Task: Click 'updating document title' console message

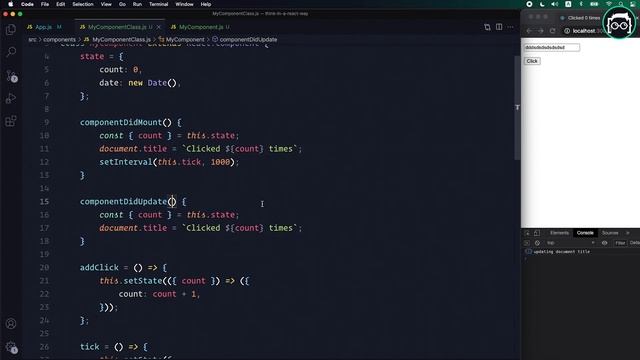Action: [x=562, y=252]
